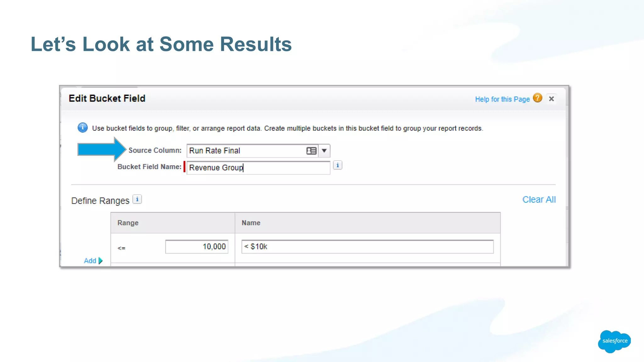Click the Range column header
644x362 pixels.
(x=128, y=223)
